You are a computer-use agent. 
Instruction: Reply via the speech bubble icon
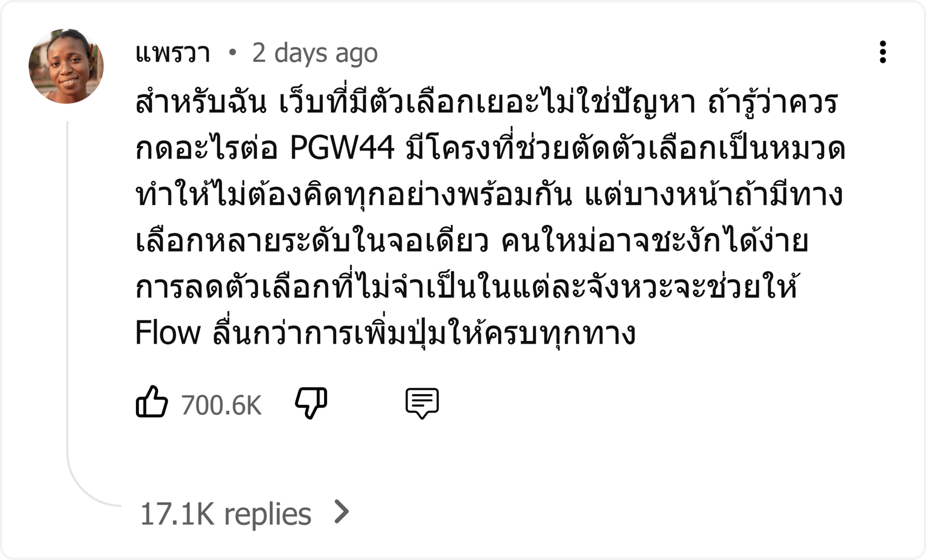click(422, 403)
